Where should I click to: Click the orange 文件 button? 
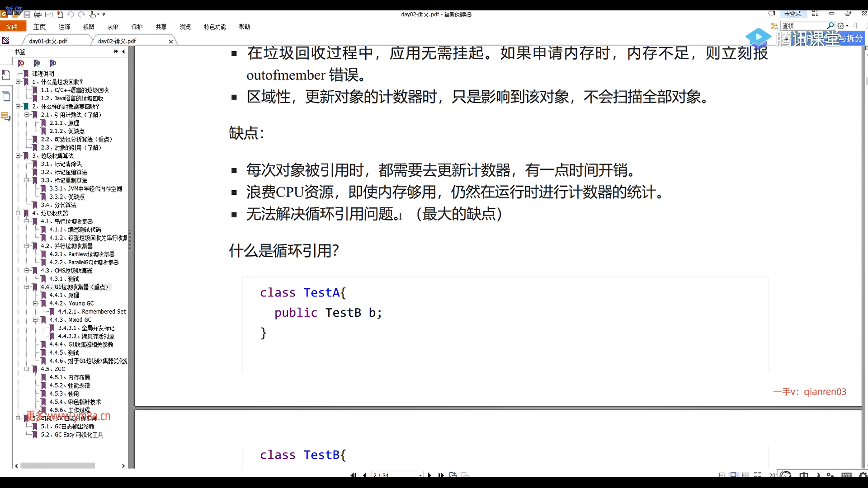[x=12, y=27]
